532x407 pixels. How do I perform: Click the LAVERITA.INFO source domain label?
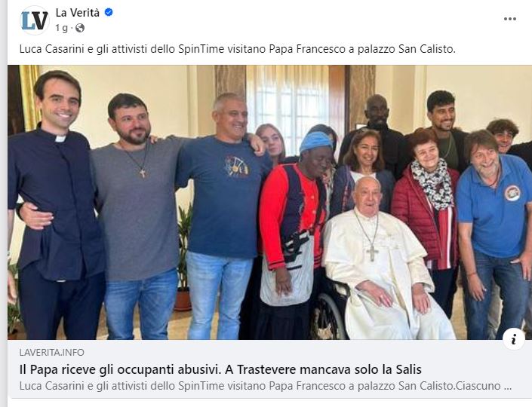click(52, 353)
